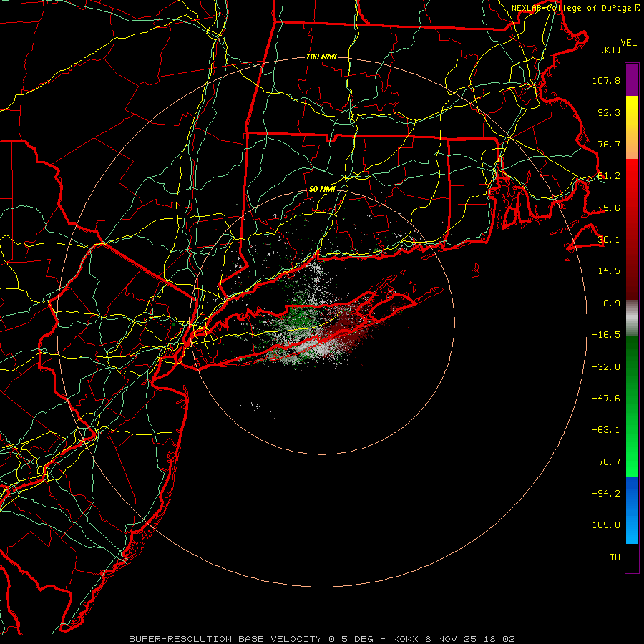
Task: Click the 92.3 legend value
Action: coord(609,112)
